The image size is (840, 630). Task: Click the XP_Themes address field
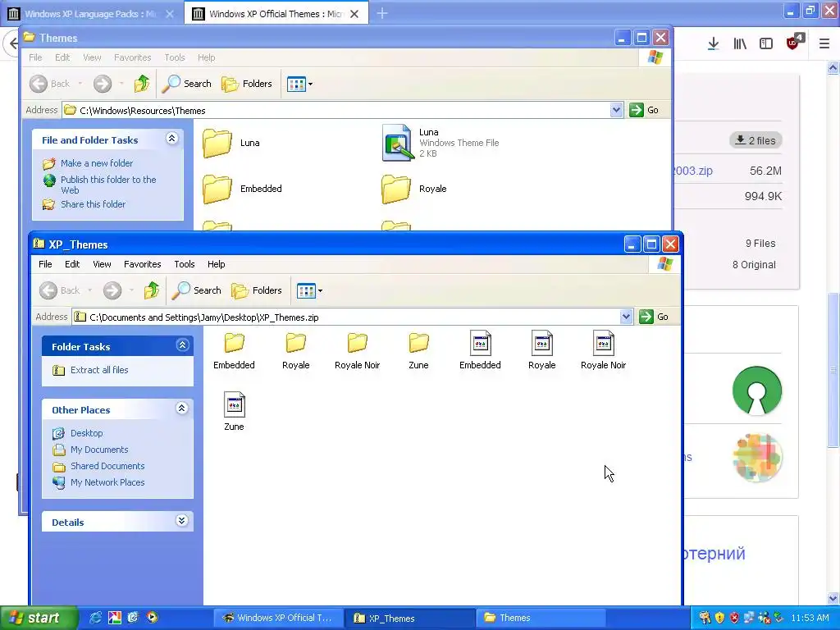pyautogui.click(x=353, y=317)
